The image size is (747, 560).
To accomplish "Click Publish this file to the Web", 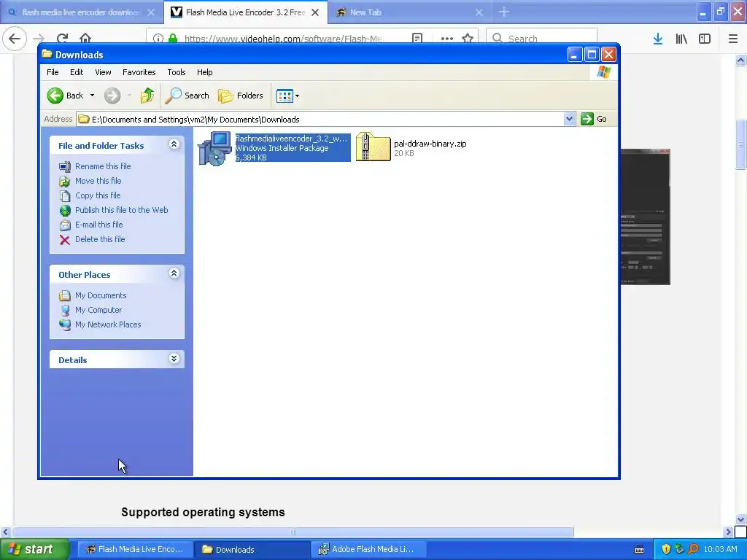I will pos(122,210).
